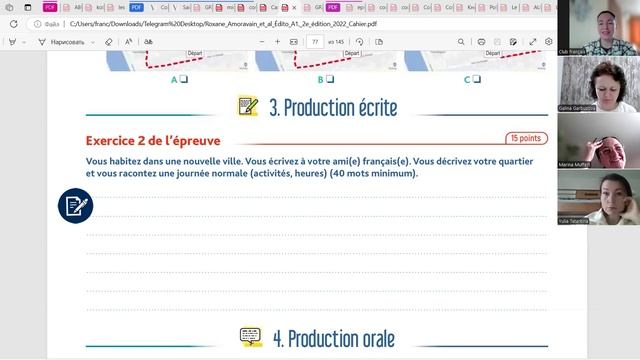The image size is (640, 360).
Task: Open search in the PDF
Action: tap(461, 42)
